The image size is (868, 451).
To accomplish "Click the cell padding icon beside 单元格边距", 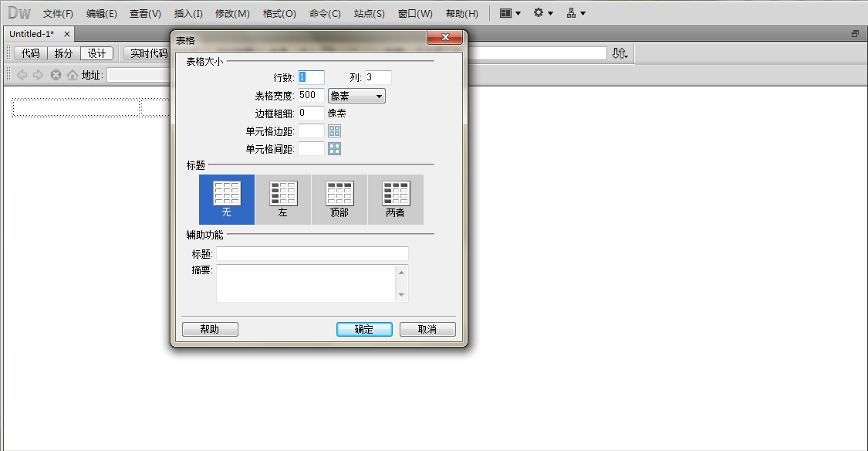I will pos(334,131).
